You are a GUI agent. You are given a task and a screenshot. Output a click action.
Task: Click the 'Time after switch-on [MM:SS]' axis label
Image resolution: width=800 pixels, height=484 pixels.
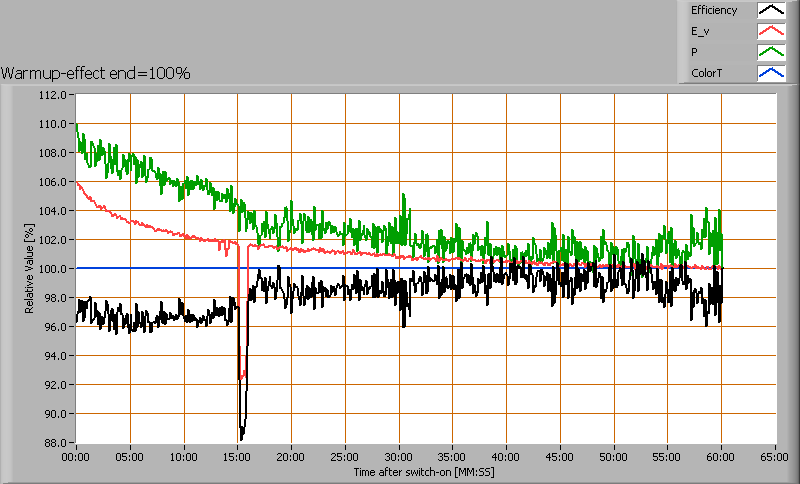pyautogui.click(x=425, y=470)
